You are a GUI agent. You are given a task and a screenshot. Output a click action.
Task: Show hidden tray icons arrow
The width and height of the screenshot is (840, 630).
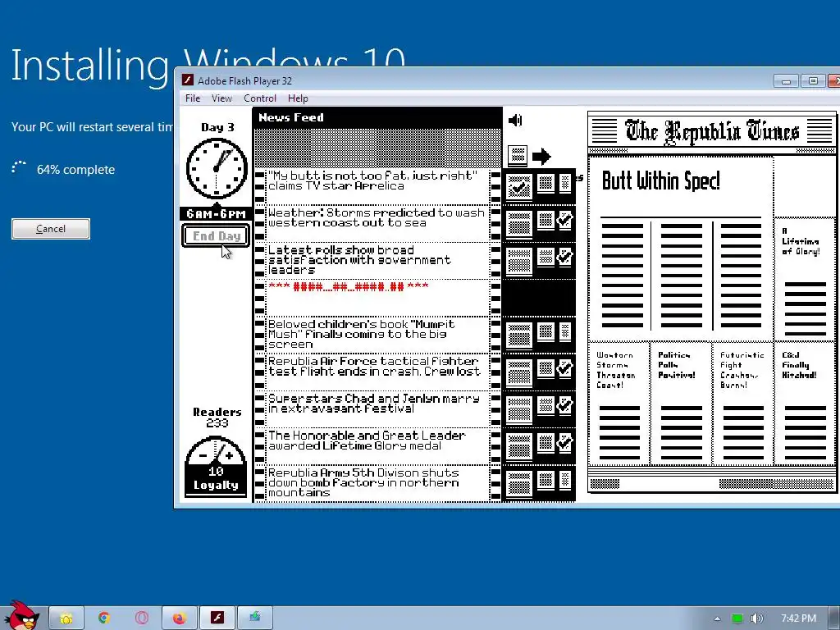coord(717,619)
